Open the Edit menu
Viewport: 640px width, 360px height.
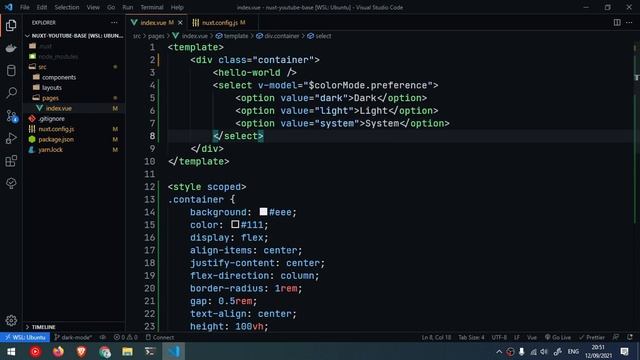coord(42,7)
